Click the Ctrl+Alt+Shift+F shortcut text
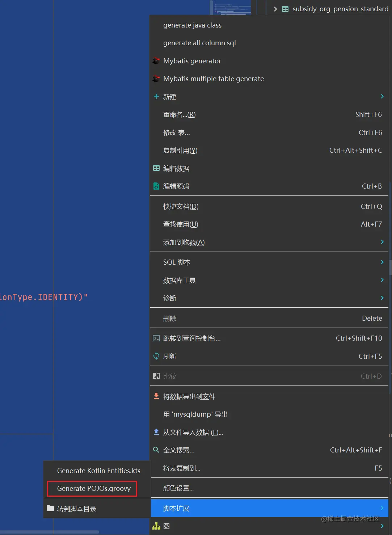Screen dimensions: 392x535 coord(356,450)
